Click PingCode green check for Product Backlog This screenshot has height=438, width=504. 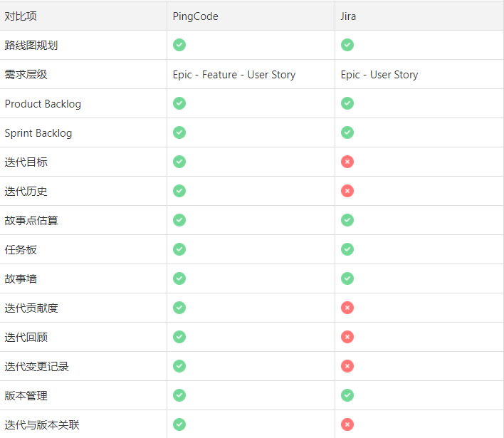click(179, 103)
